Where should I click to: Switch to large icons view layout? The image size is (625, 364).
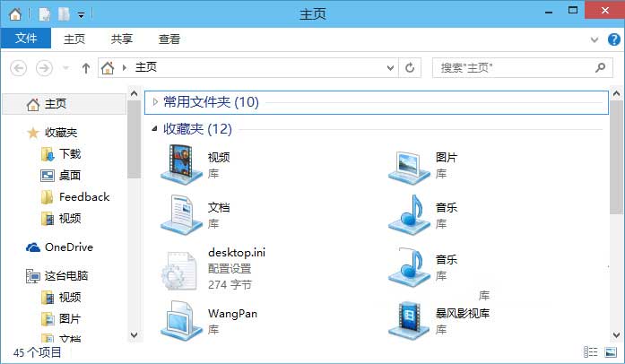click(611, 352)
